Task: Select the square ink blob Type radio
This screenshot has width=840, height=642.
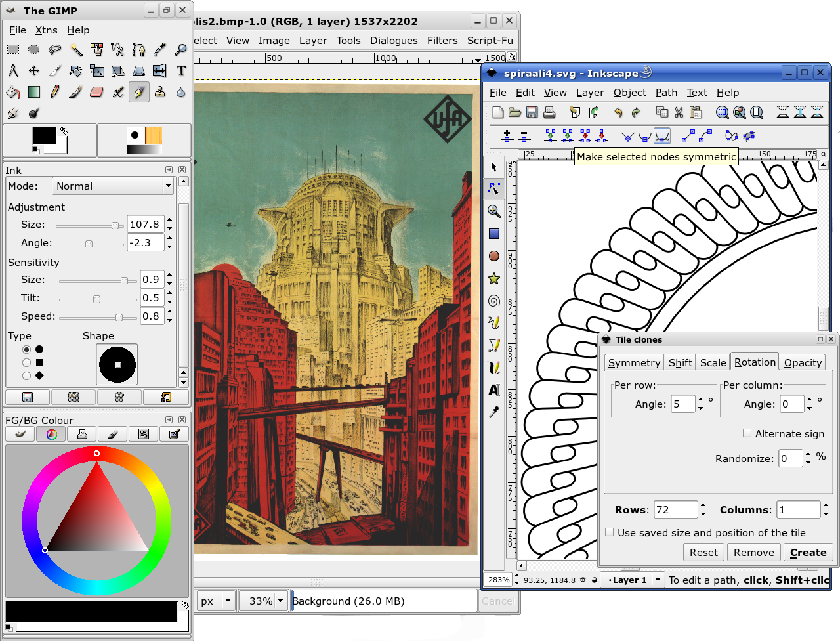Action: click(x=27, y=362)
